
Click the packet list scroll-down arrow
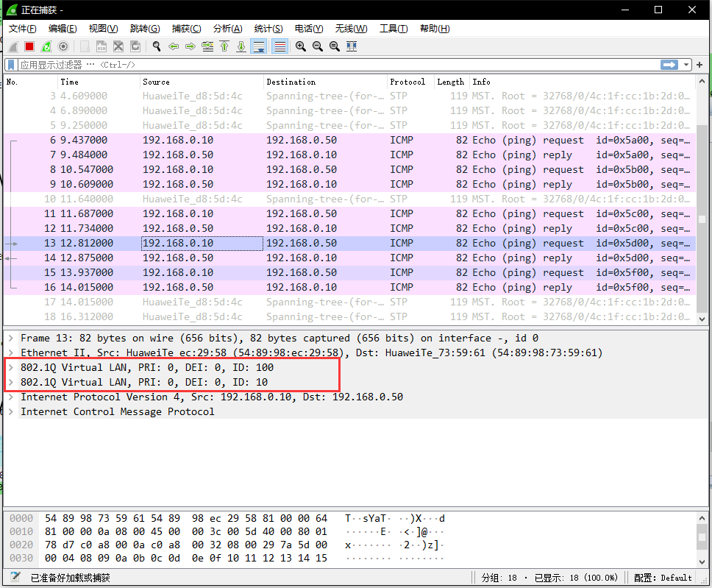[x=702, y=319]
